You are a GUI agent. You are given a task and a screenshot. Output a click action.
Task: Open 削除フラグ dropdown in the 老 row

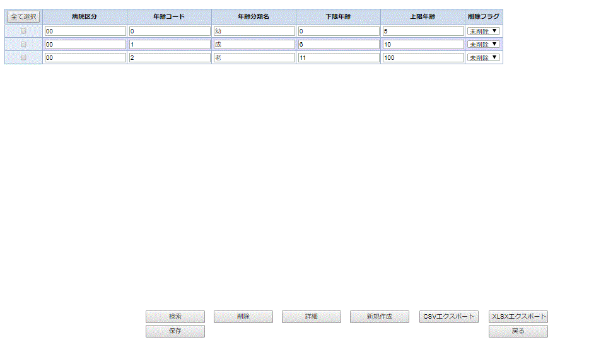(x=484, y=57)
